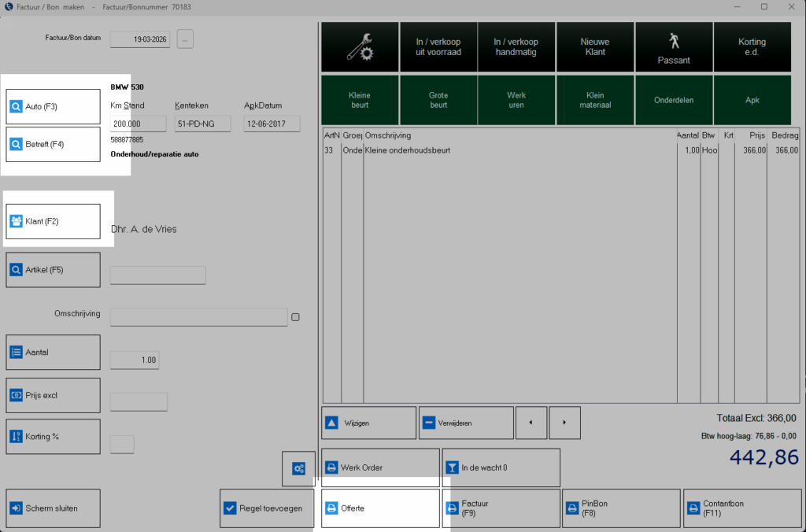Toggle the checkbox beside Omschrijving field
Image resolution: width=806 pixels, height=532 pixels.
pyautogui.click(x=296, y=317)
